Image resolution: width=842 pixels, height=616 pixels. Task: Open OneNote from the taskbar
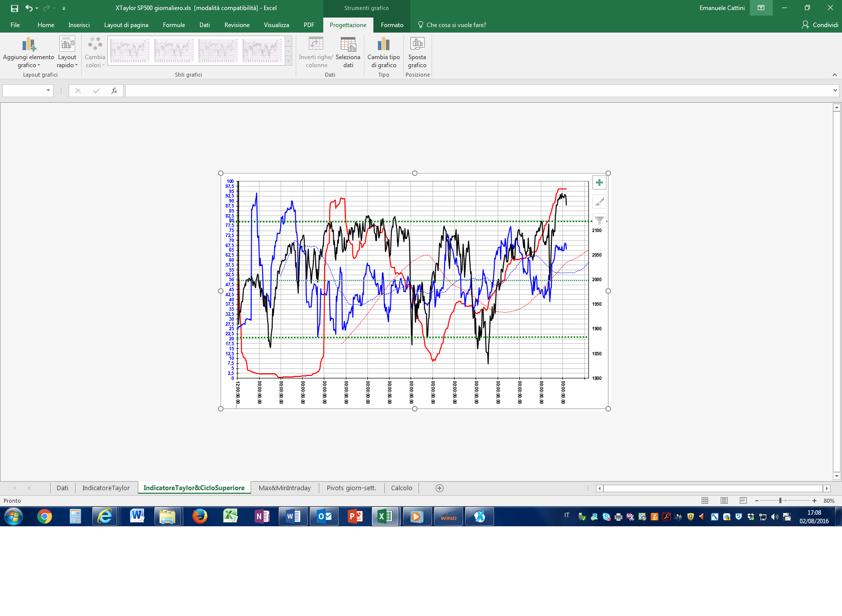262,516
